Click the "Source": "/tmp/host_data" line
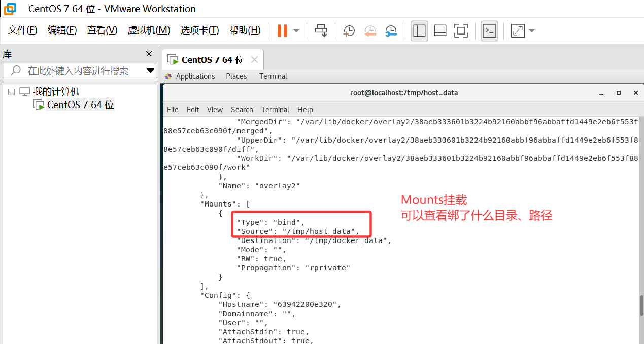644x344 pixels. [298, 231]
